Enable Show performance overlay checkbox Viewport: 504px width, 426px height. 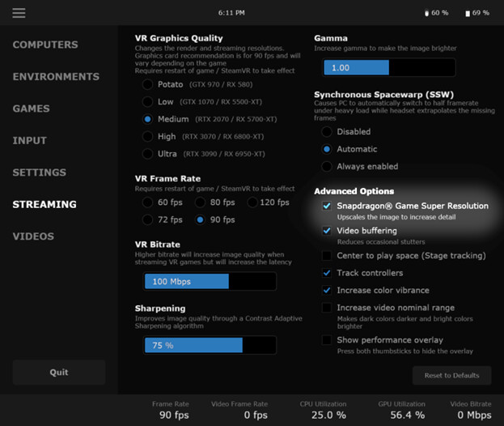pos(327,340)
